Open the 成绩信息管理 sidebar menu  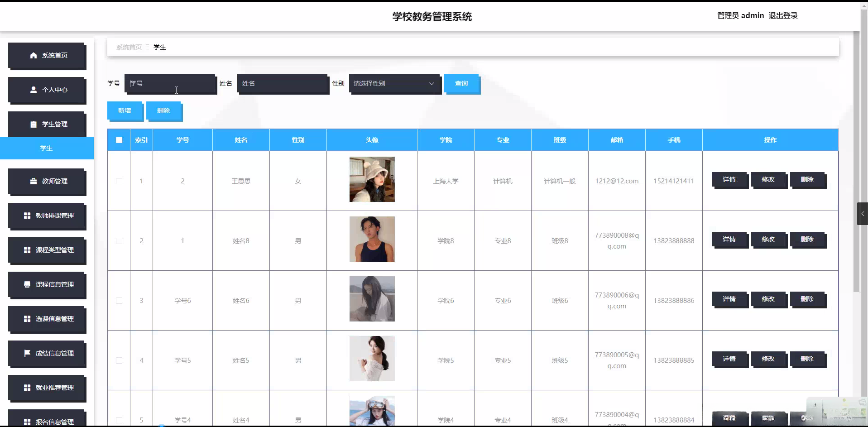(x=47, y=353)
